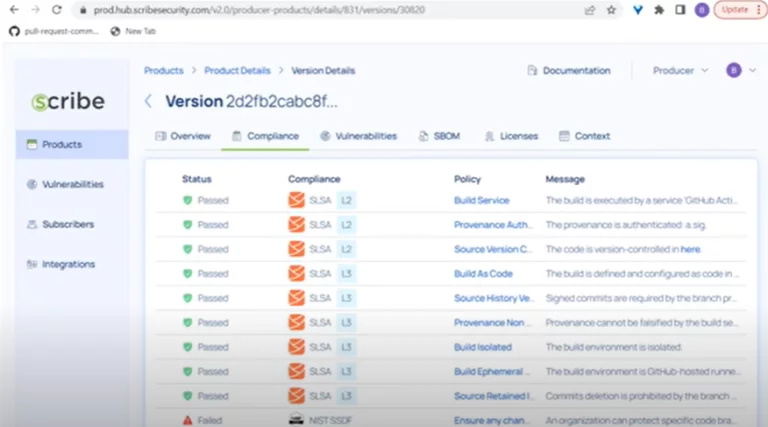Open the Build As Code policy link
This screenshot has height=427, width=768.
point(483,274)
